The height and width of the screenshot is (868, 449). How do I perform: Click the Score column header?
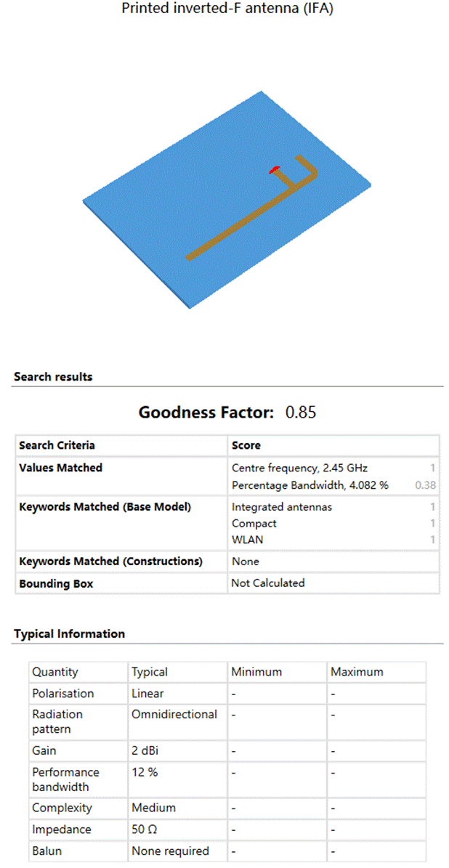point(246,445)
